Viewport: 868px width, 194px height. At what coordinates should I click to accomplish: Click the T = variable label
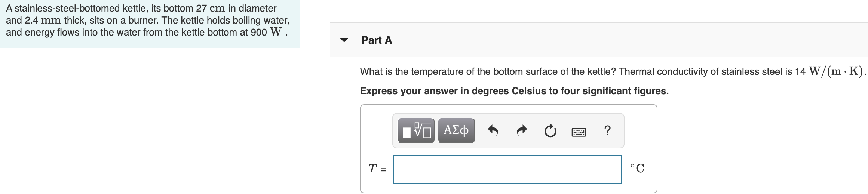pyautogui.click(x=377, y=169)
